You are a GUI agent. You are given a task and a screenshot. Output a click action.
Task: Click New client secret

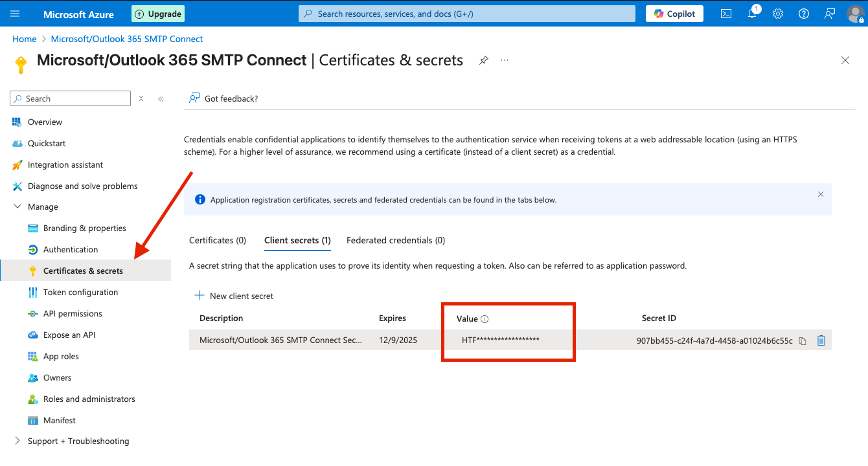[x=234, y=296]
